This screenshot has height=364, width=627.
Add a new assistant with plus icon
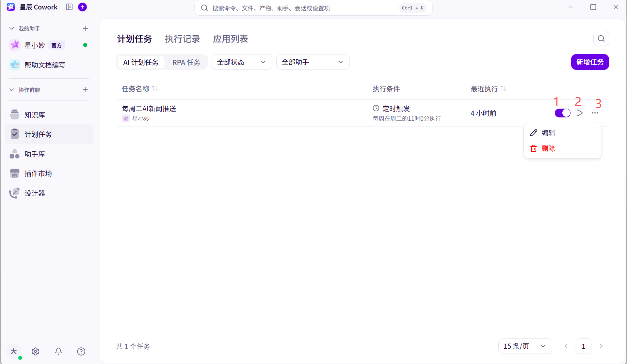[x=85, y=29]
